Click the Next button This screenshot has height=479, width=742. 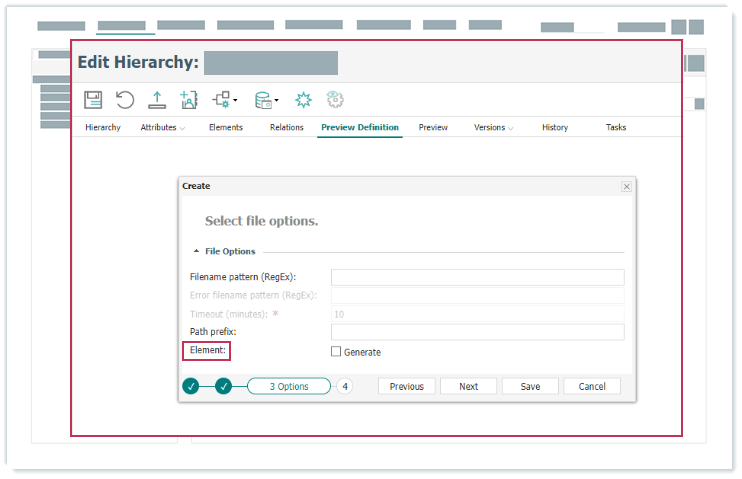[468, 386]
